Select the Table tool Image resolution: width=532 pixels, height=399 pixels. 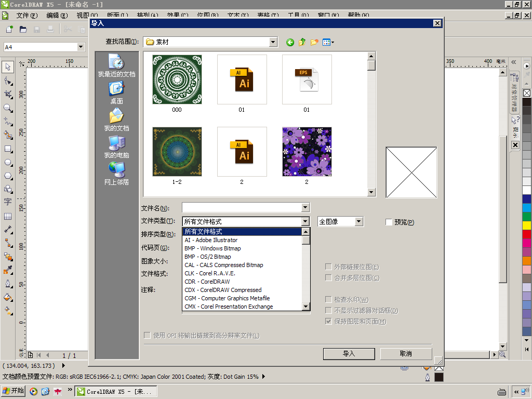point(8,217)
